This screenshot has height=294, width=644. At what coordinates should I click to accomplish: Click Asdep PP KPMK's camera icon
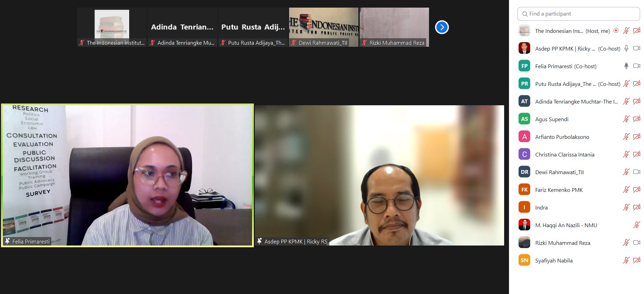pyautogui.click(x=636, y=48)
